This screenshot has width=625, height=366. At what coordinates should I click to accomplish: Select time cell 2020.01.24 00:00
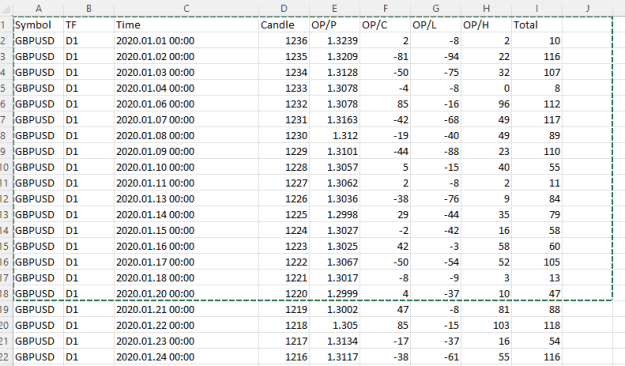(186, 357)
